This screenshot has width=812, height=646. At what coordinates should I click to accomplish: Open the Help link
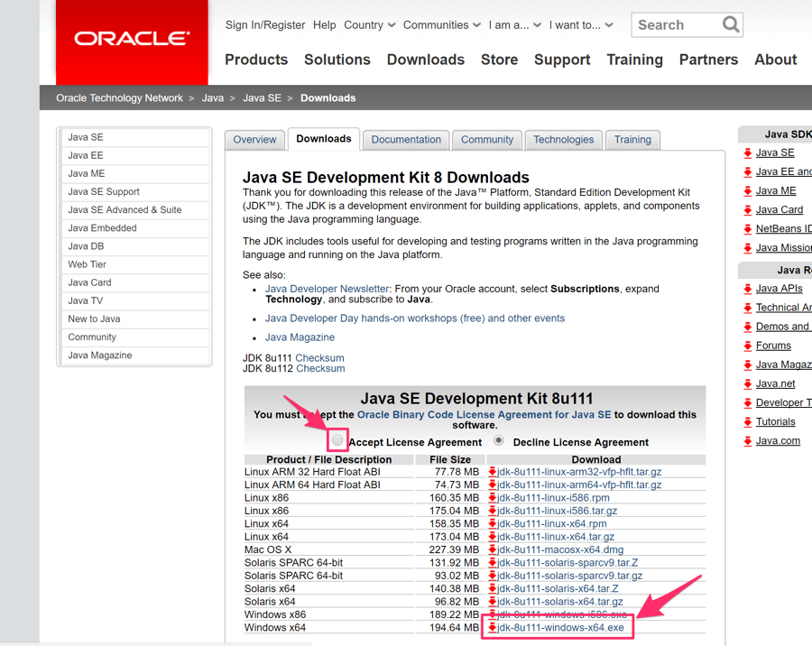[x=324, y=25]
